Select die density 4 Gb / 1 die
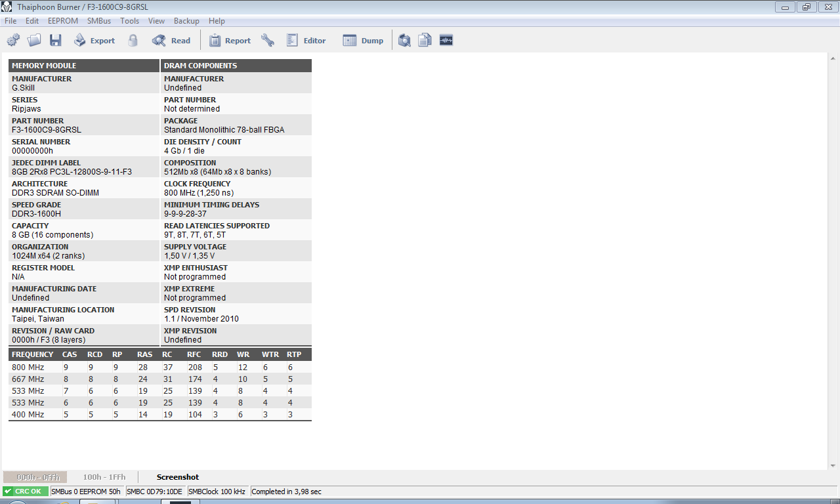840x504 pixels. [184, 151]
